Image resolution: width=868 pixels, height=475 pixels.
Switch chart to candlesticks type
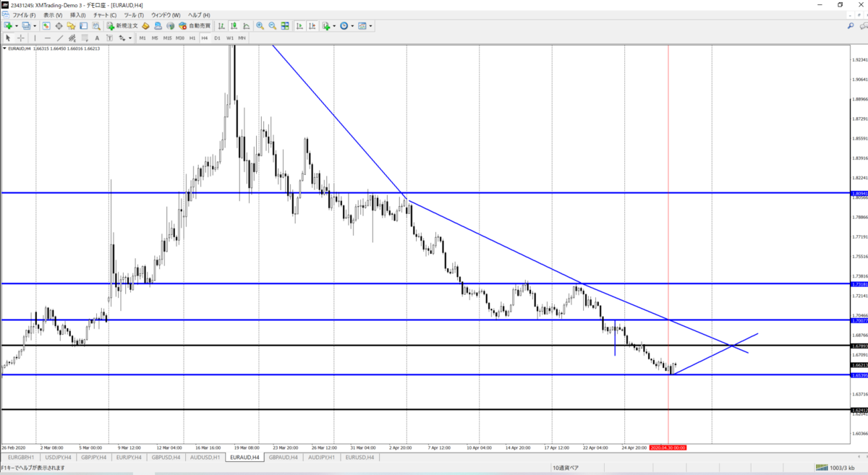[x=234, y=26]
